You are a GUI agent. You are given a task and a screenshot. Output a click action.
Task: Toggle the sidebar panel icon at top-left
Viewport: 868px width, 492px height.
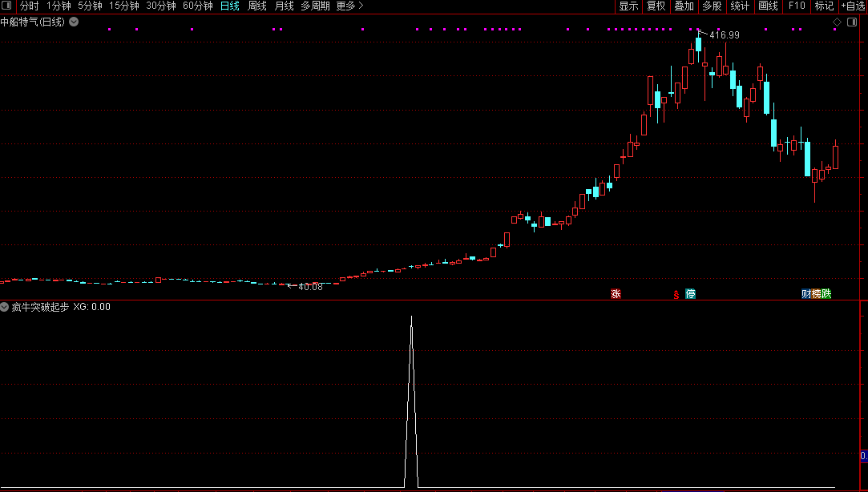click(x=6, y=6)
